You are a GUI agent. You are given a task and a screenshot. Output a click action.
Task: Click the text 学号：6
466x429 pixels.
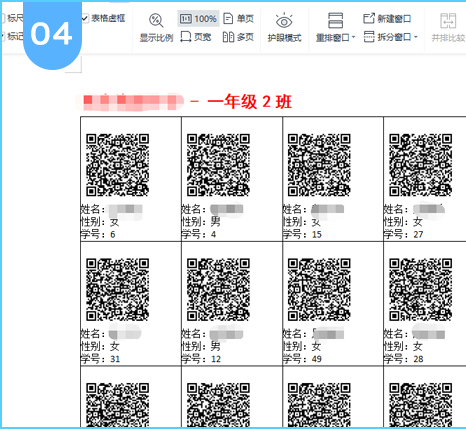coord(98,235)
